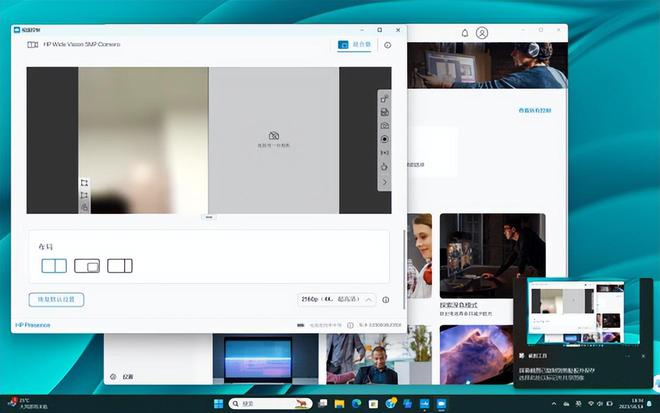660x413 pixels.
Task: Click the headphones banner image in background window
Action: (487, 65)
